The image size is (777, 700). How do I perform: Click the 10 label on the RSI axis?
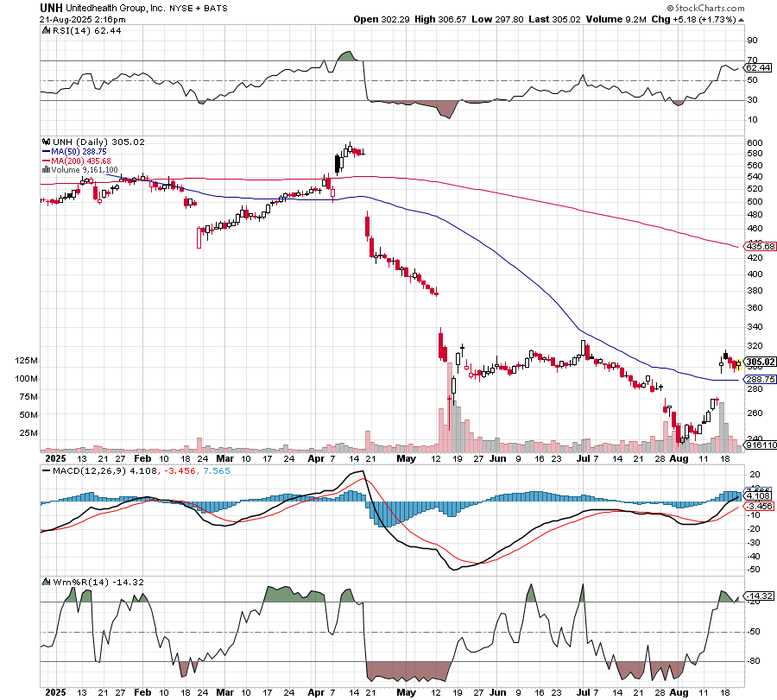[x=752, y=120]
